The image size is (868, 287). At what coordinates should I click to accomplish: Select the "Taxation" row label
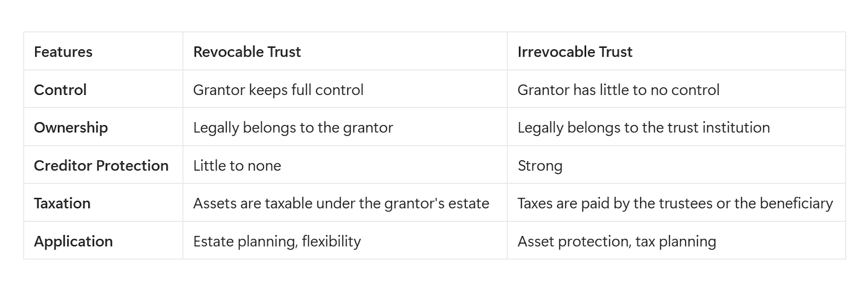pyautogui.click(x=62, y=203)
